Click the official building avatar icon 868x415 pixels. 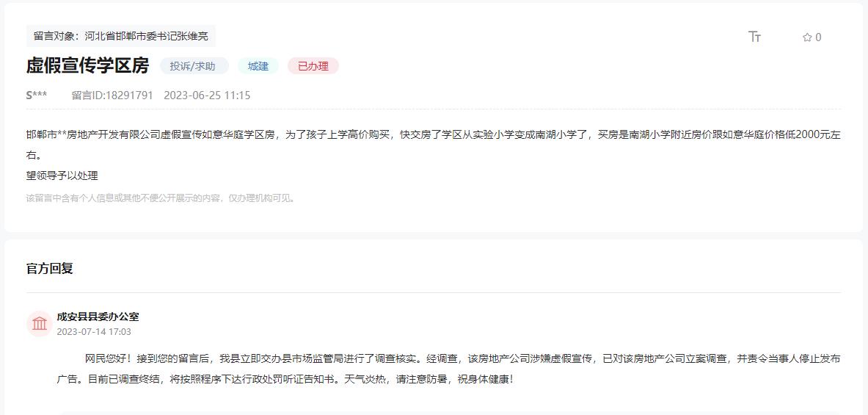[40, 324]
